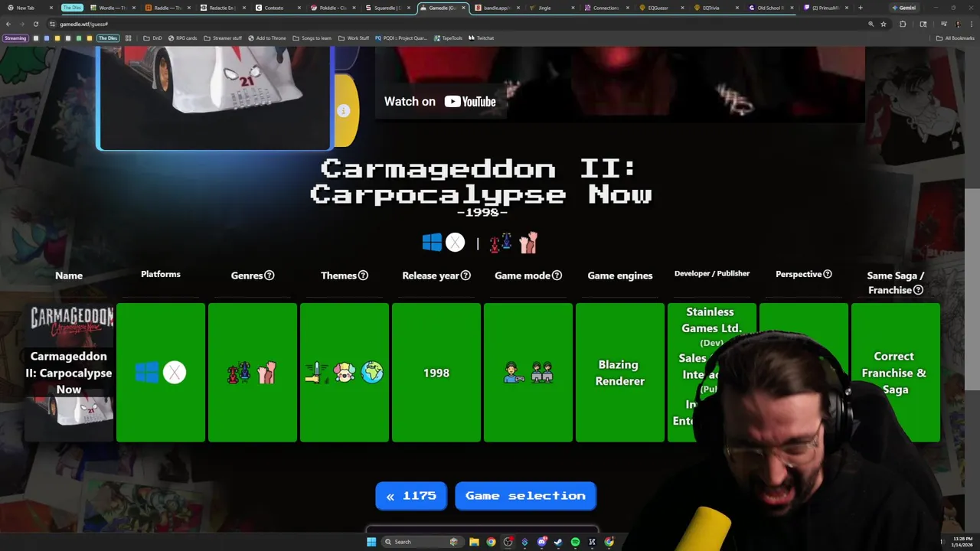Viewport: 980px width, 551px height.
Task: Click the page vertical scrollbar
Action: point(972,291)
